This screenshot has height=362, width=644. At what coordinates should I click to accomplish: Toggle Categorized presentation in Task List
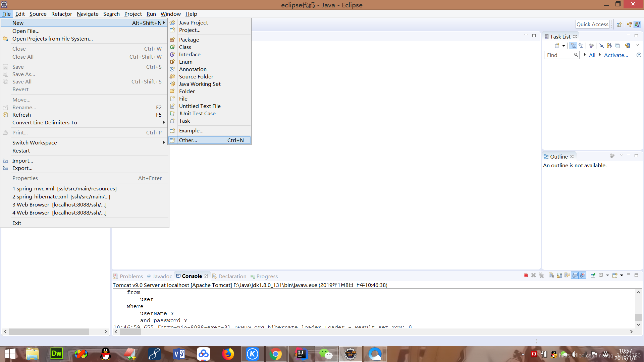point(574,46)
